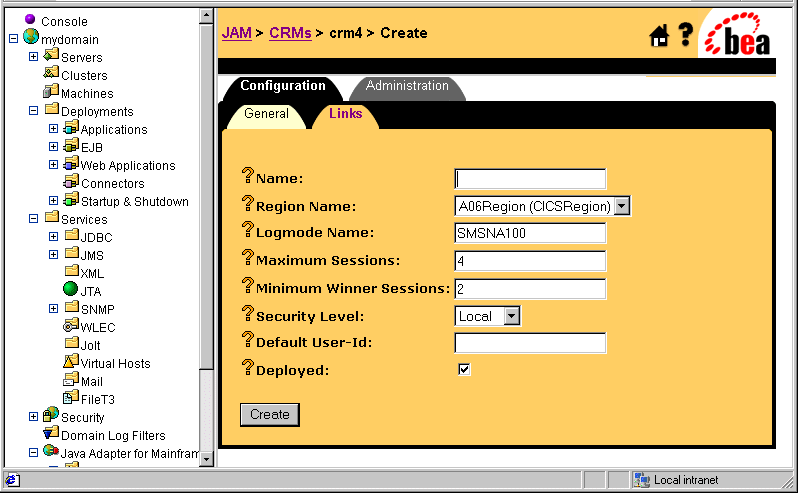Click help icon beside Maximum Sessions
Image resolution: width=798 pixels, height=493 pixels.
(x=247, y=257)
